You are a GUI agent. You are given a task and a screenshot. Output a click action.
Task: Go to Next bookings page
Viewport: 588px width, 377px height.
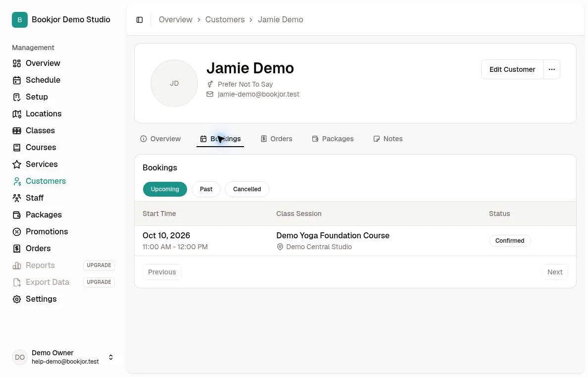(555, 272)
